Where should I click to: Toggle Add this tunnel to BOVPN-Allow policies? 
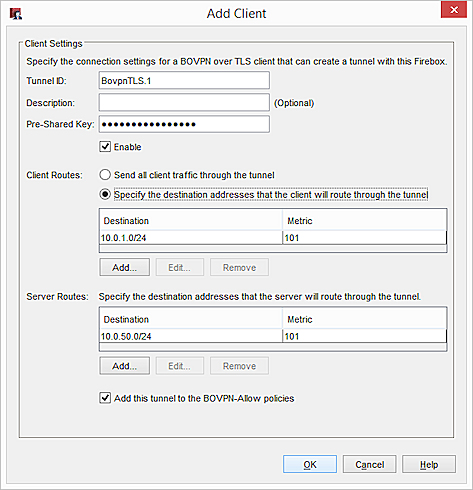[x=105, y=398]
